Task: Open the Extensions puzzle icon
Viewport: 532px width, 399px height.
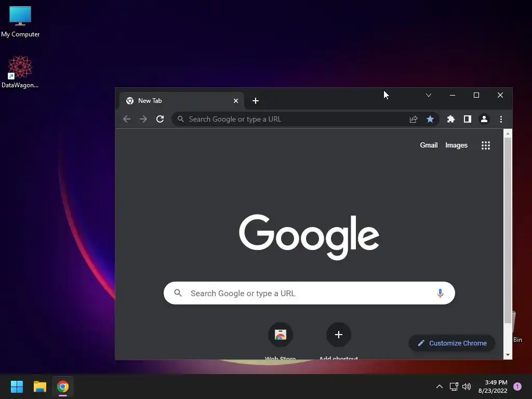Action: [x=450, y=119]
